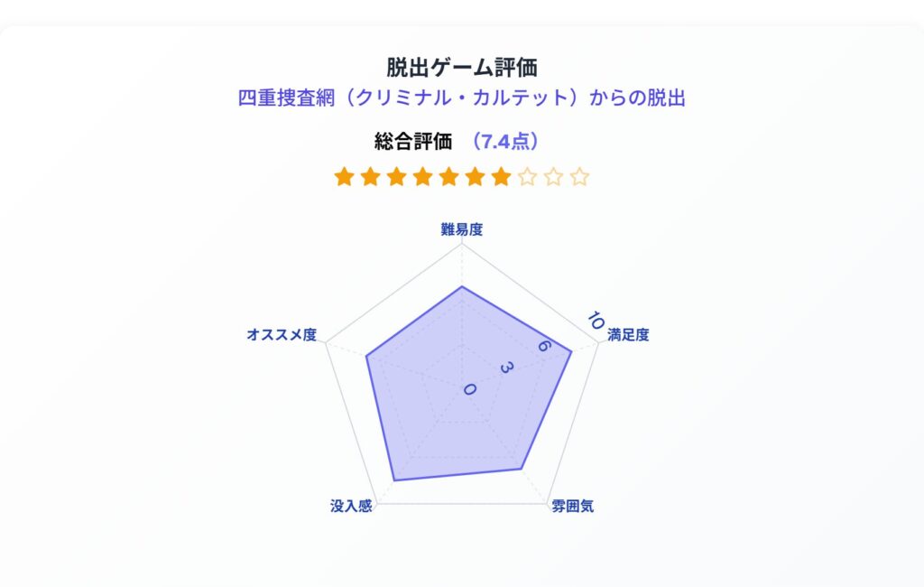This screenshot has width=924, height=587.
Task: Click the 脱出ゲーム評価 heading
Action: pos(462,68)
